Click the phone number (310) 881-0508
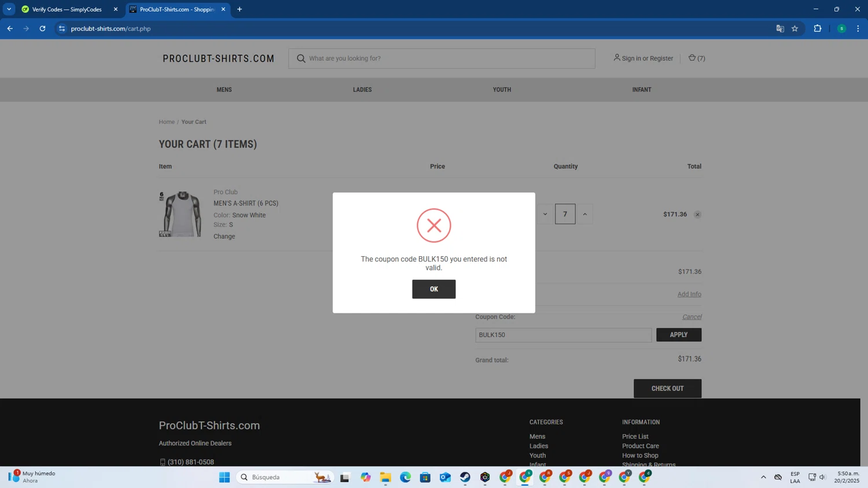 [x=190, y=462]
